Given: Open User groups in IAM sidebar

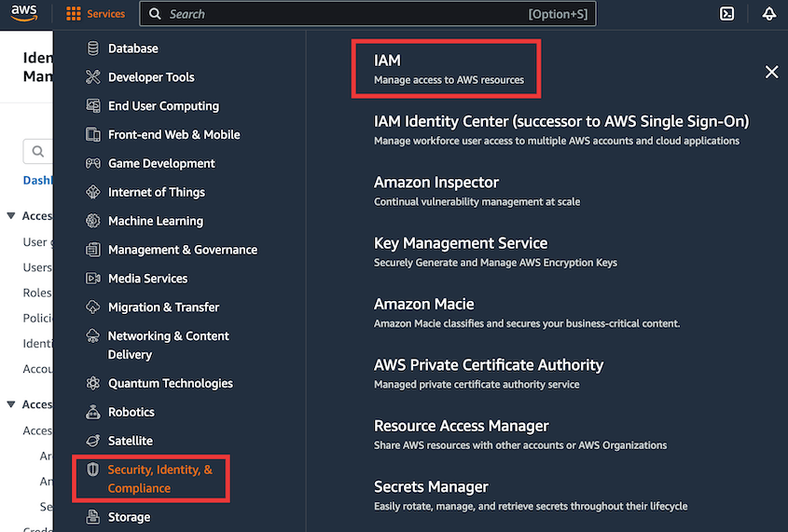Looking at the screenshot, I should pyautogui.click(x=37, y=242).
